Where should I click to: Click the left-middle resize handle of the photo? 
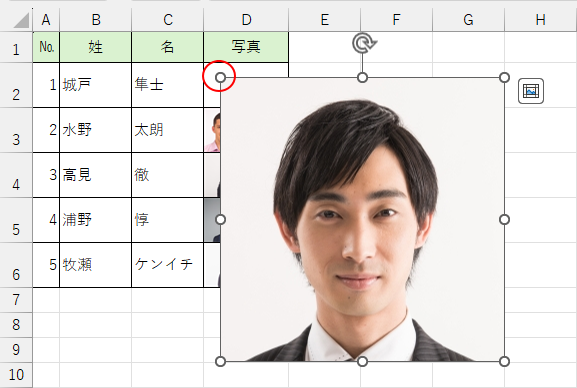(220, 219)
